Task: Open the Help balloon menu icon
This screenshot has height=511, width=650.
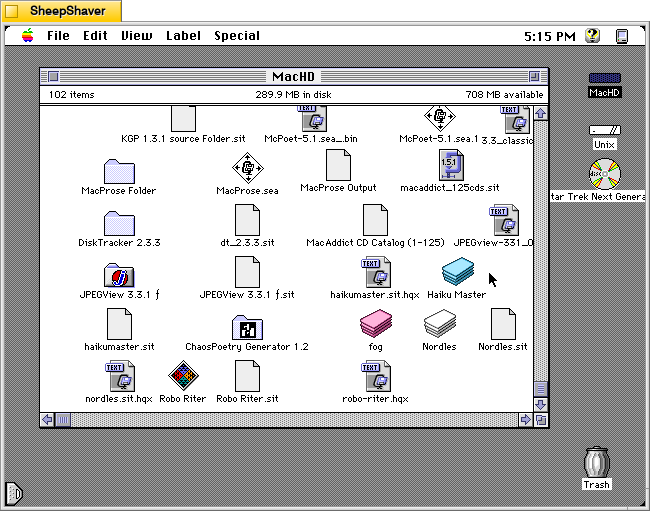Action: pyautogui.click(x=593, y=36)
